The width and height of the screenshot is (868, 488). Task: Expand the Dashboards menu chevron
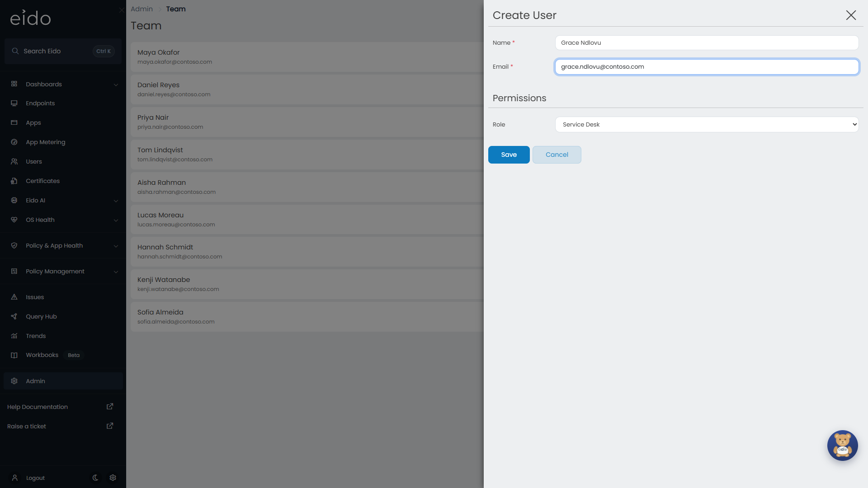(116, 85)
